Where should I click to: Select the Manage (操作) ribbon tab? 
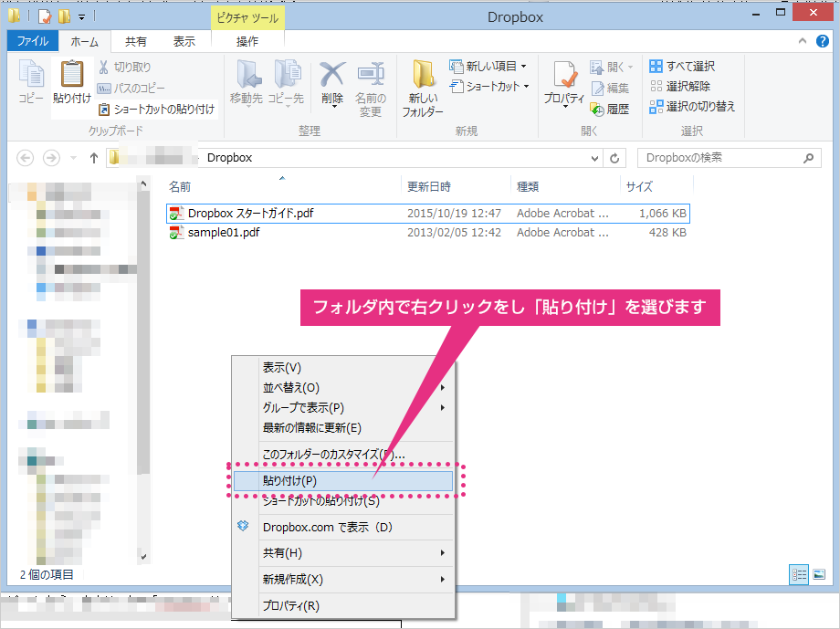(x=247, y=41)
